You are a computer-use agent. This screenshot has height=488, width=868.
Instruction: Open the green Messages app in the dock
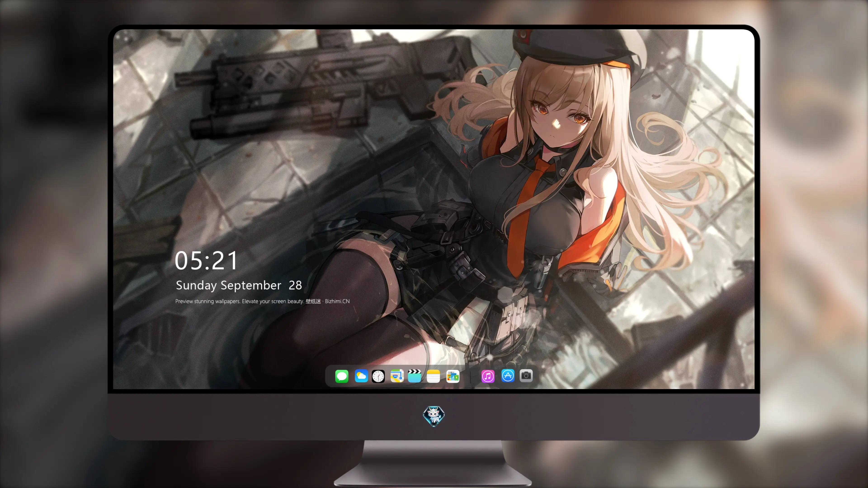tap(342, 376)
